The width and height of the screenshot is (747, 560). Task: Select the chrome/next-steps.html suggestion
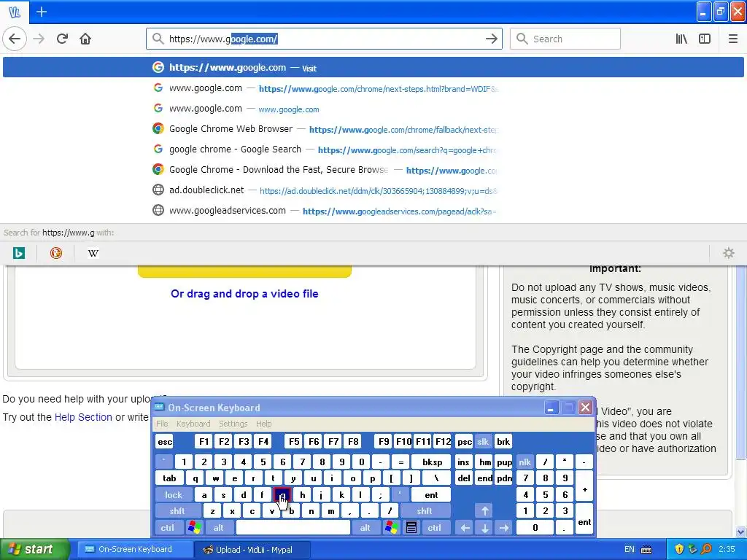point(373,88)
